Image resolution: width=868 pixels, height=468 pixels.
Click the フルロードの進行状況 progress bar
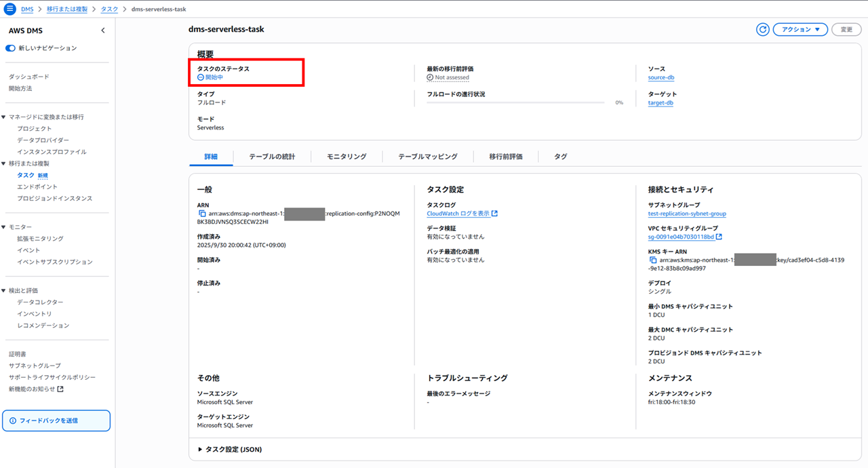[x=515, y=103]
